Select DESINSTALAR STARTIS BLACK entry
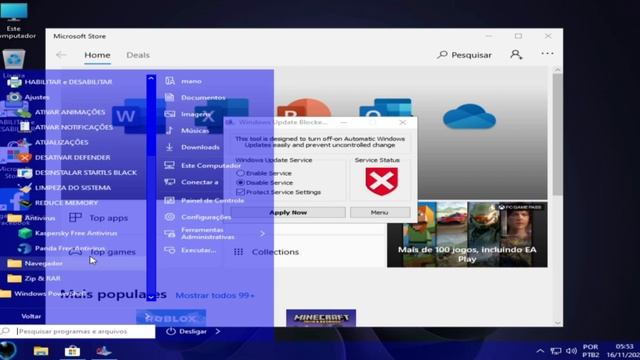Viewport: 640px width, 360px height. [x=78, y=173]
